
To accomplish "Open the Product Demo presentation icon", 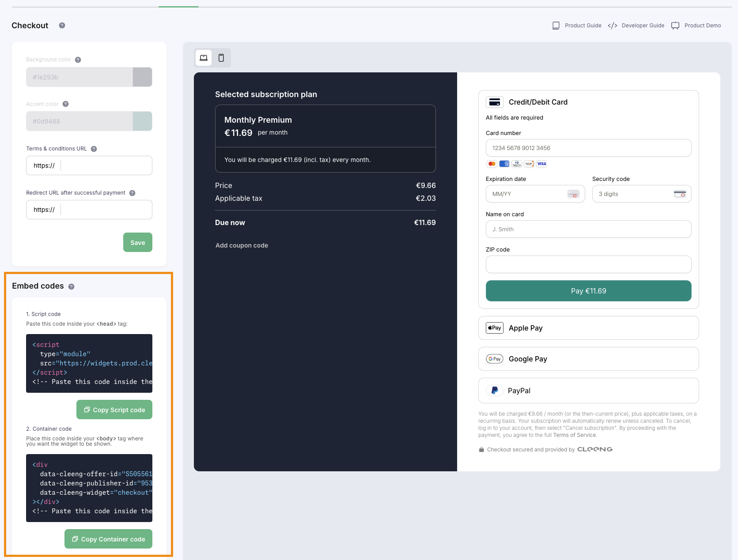I will (675, 26).
